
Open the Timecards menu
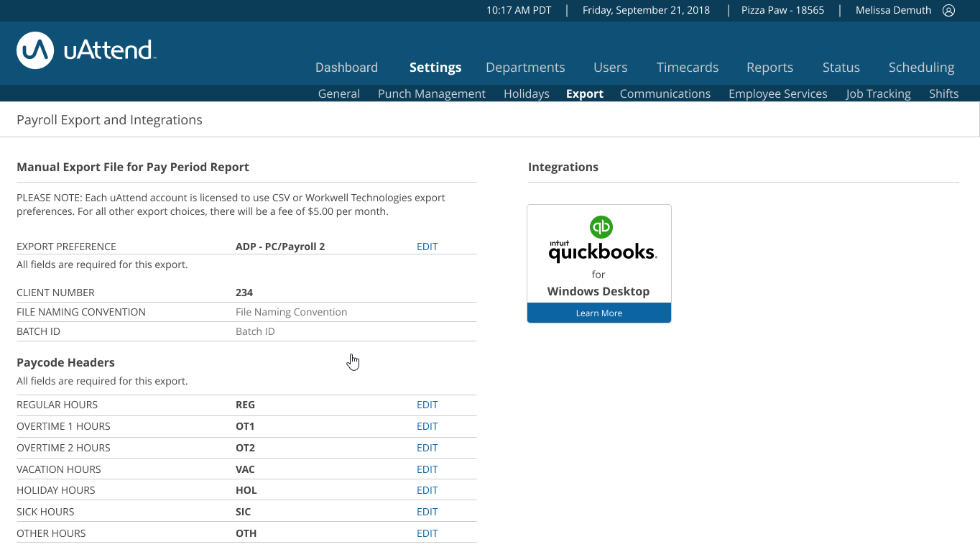tap(687, 67)
